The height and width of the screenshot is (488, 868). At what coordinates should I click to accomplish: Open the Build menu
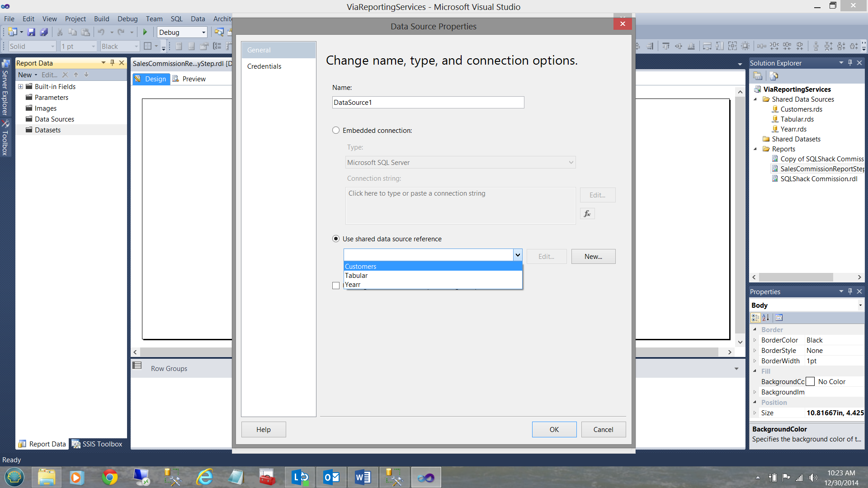coord(101,19)
